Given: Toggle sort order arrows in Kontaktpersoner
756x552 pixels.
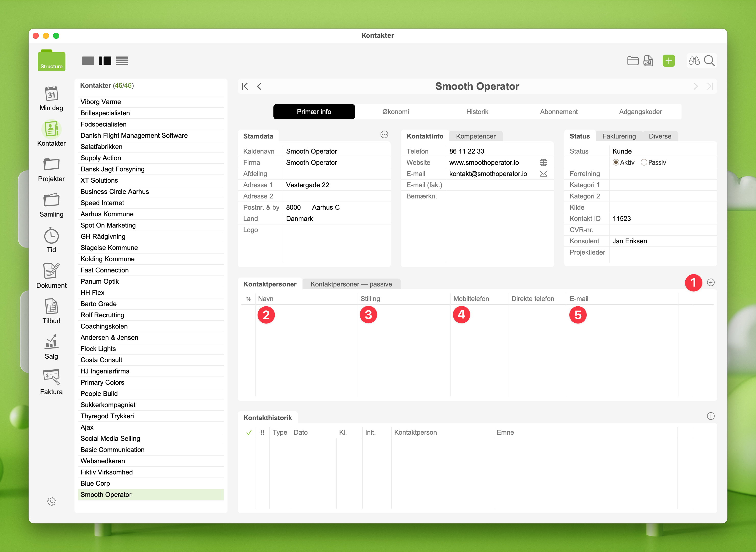Looking at the screenshot, I should pos(248,299).
